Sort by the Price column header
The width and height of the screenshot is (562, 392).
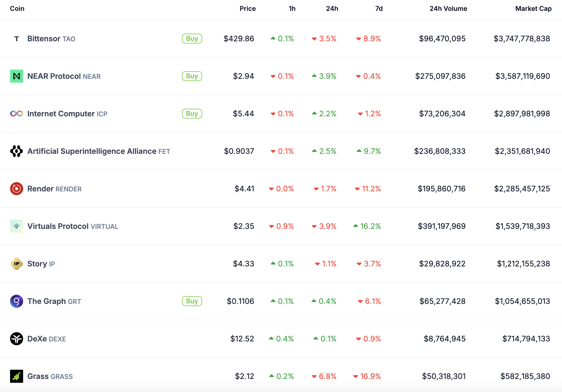(247, 9)
